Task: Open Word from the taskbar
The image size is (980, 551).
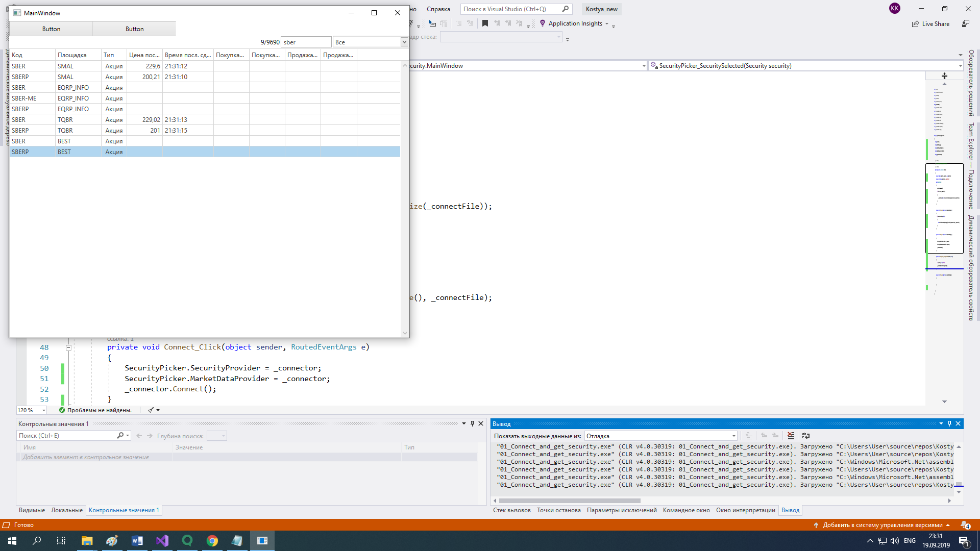Action: [137, 541]
